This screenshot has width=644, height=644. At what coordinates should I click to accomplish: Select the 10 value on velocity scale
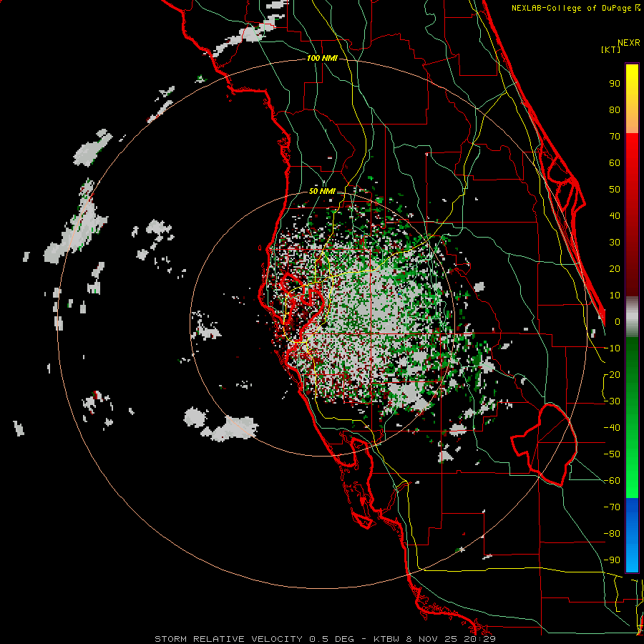point(615,296)
